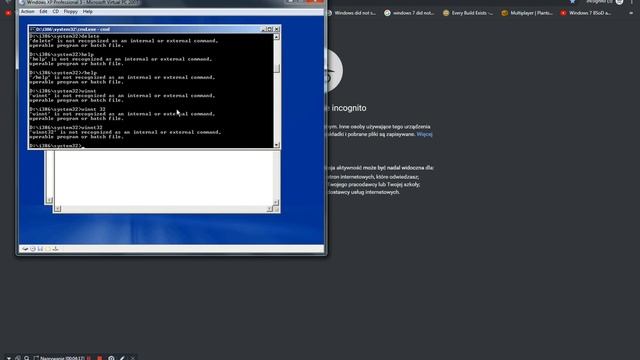This screenshot has width=640, height=360.
Task: Click the red stop button in recorder toolbar
Action: pos(100,358)
